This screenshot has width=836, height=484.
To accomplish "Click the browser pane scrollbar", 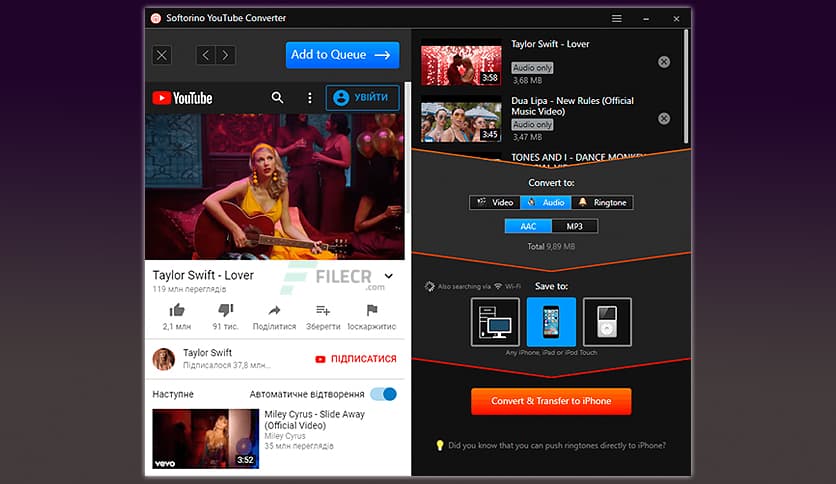I will 408,147.
